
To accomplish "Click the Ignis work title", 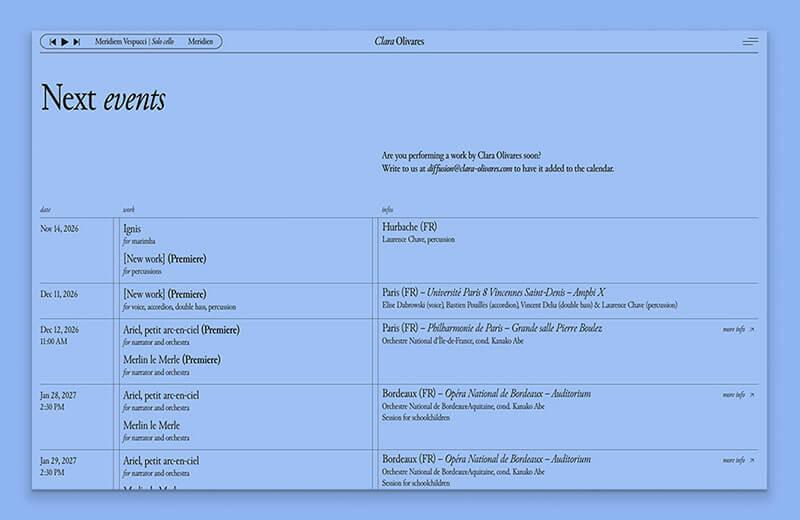I will click(x=132, y=229).
